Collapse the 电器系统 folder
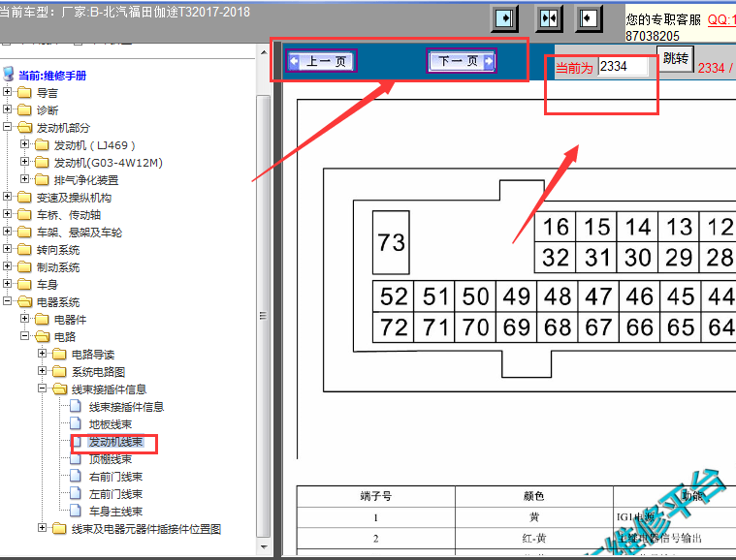736x560 pixels. [7, 300]
